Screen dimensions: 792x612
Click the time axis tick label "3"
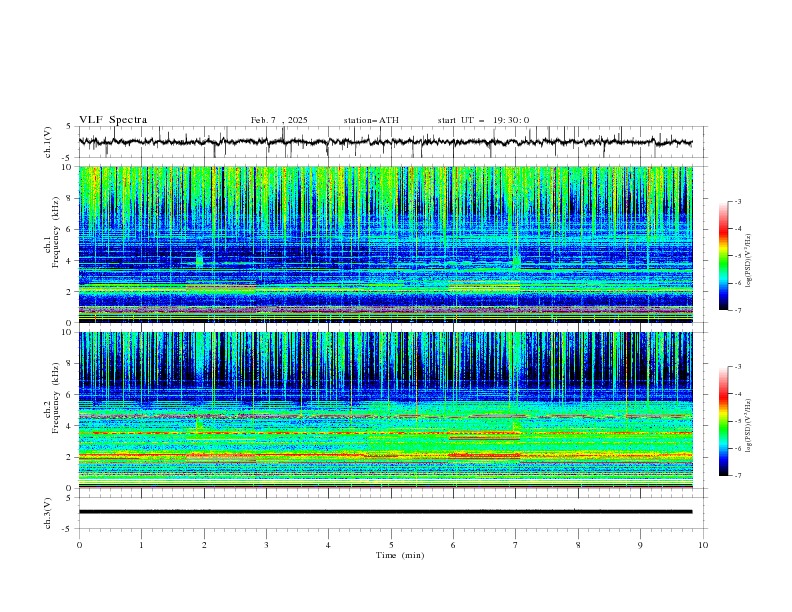[x=266, y=545]
